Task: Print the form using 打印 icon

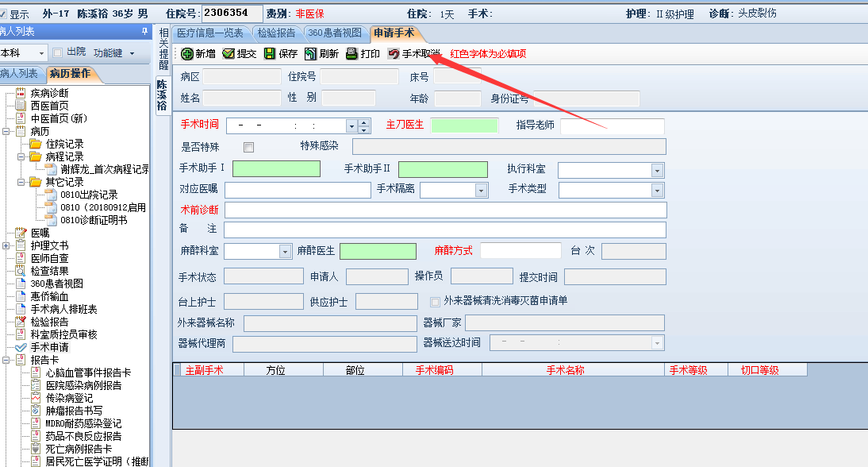Action: (x=351, y=54)
